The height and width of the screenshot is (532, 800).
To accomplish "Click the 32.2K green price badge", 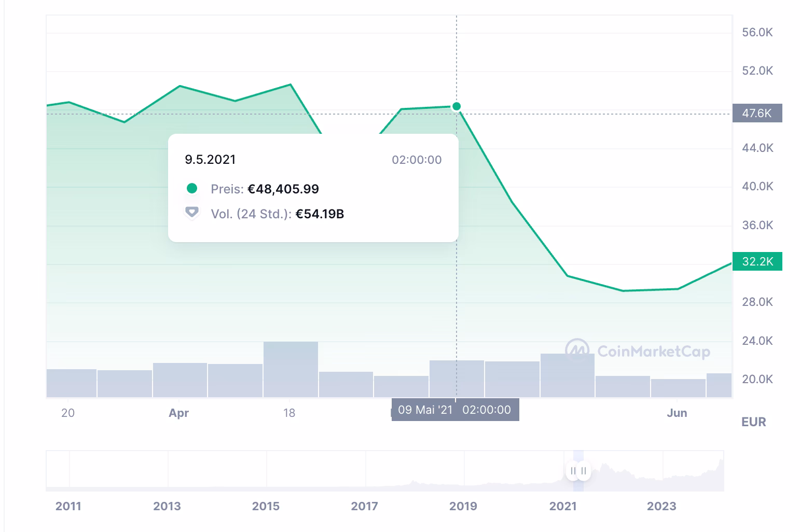I will 757,261.
